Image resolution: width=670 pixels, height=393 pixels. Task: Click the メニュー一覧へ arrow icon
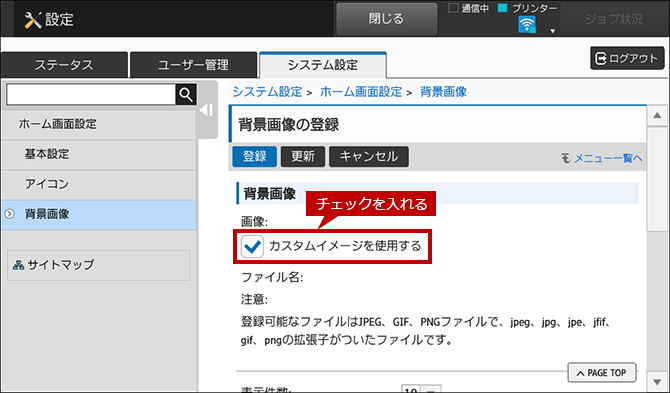point(566,158)
